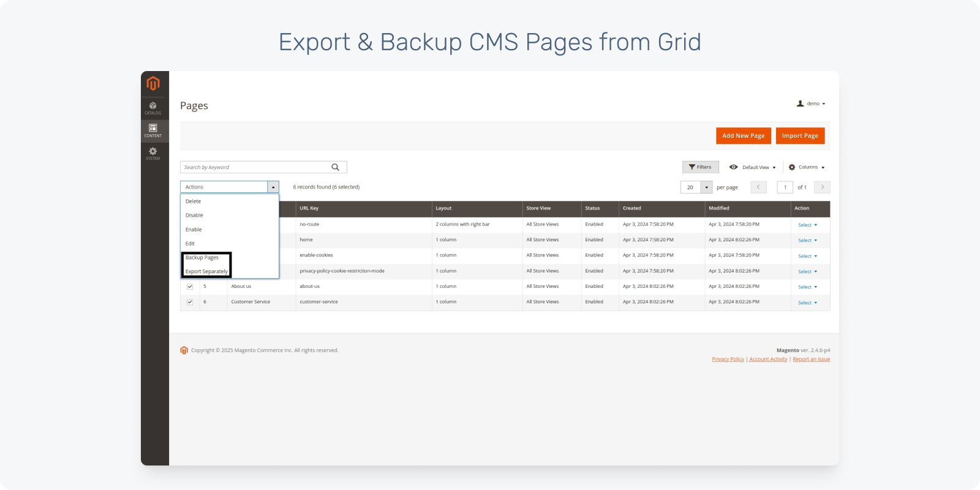Uncheck the About us row checkbox
Screen dimensions: 980x490
(190, 287)
